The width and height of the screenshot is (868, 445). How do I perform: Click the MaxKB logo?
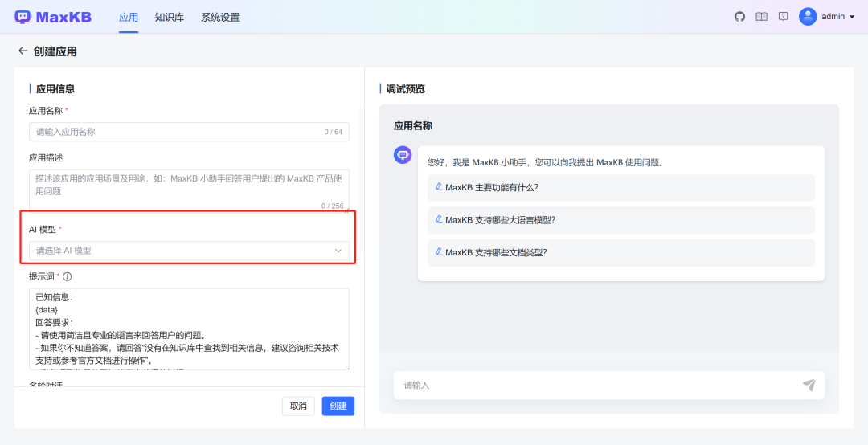tap(52, 17)
